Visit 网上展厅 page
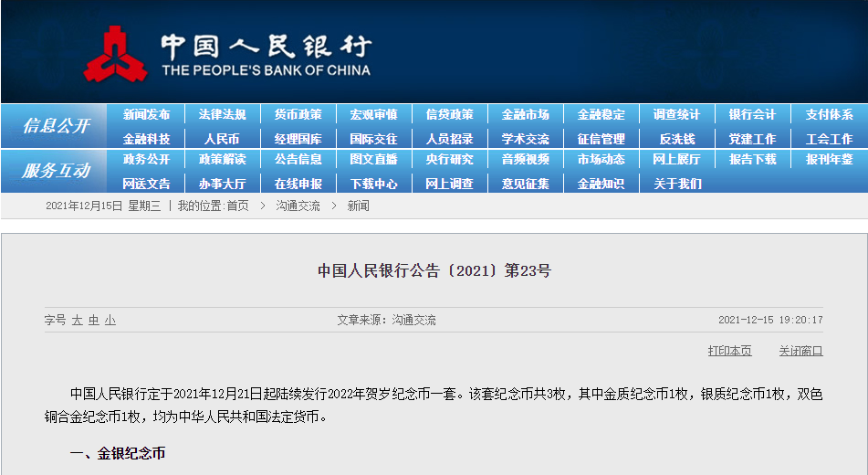The height and width of the screenshot is (475, 868). pos(677,160)
